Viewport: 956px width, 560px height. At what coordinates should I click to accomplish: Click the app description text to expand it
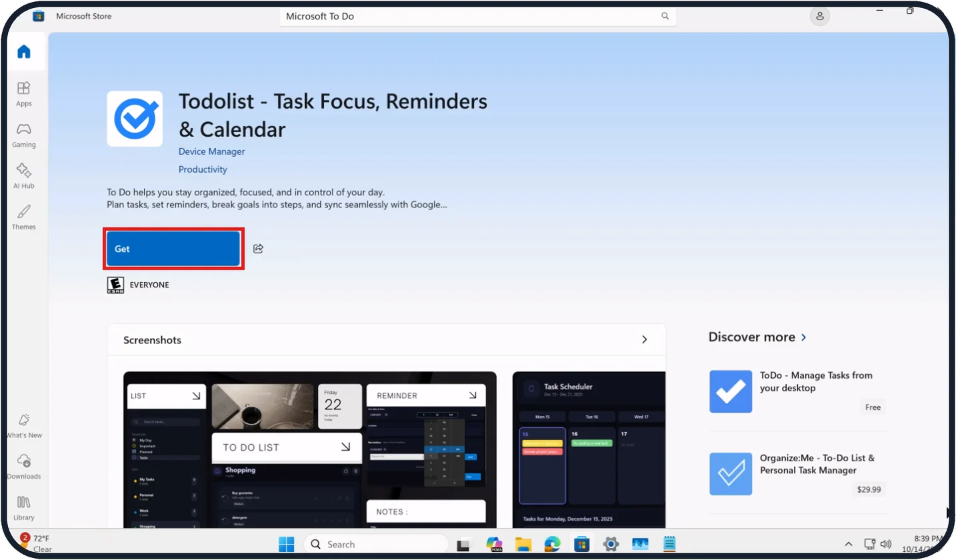coord(277,198)
